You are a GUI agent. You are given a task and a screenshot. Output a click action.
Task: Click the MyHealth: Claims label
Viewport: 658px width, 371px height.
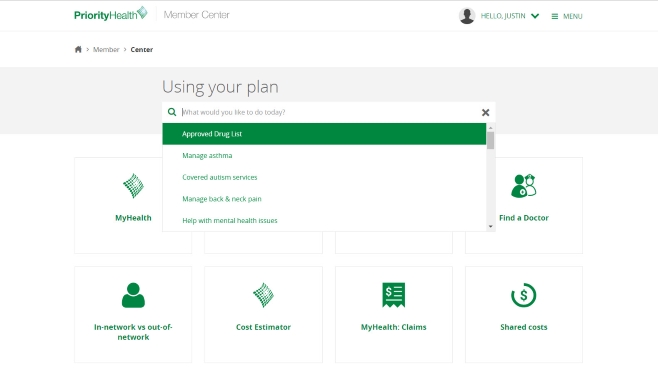394,327
